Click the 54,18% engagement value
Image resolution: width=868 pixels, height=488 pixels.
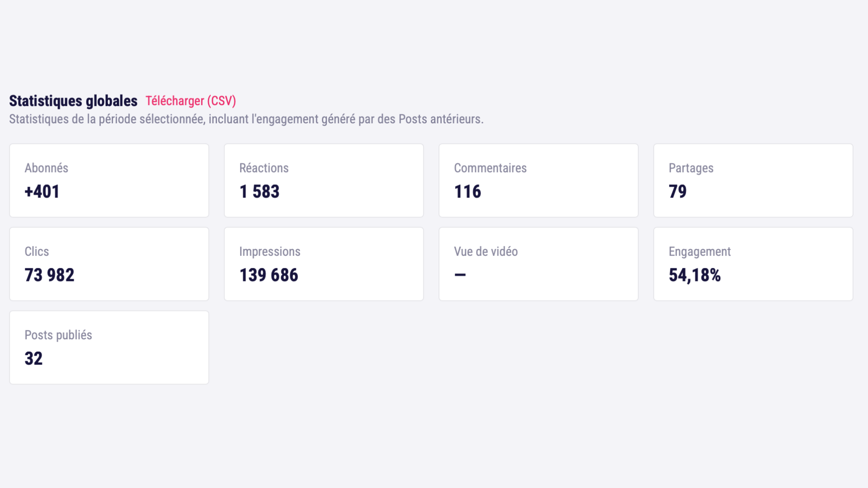pyautogui.click(x=694, y=275)
